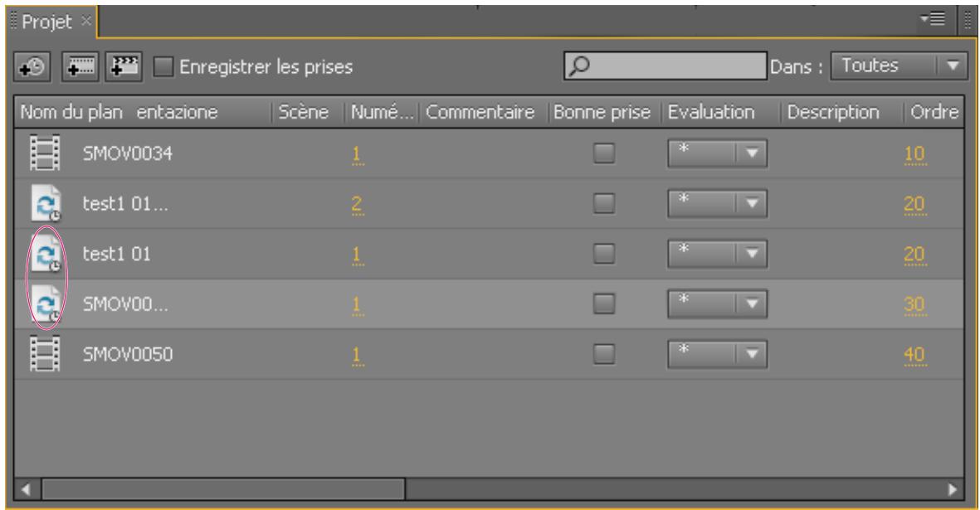Click the filmstrip icon of SMOV0034

coord(45,153)
